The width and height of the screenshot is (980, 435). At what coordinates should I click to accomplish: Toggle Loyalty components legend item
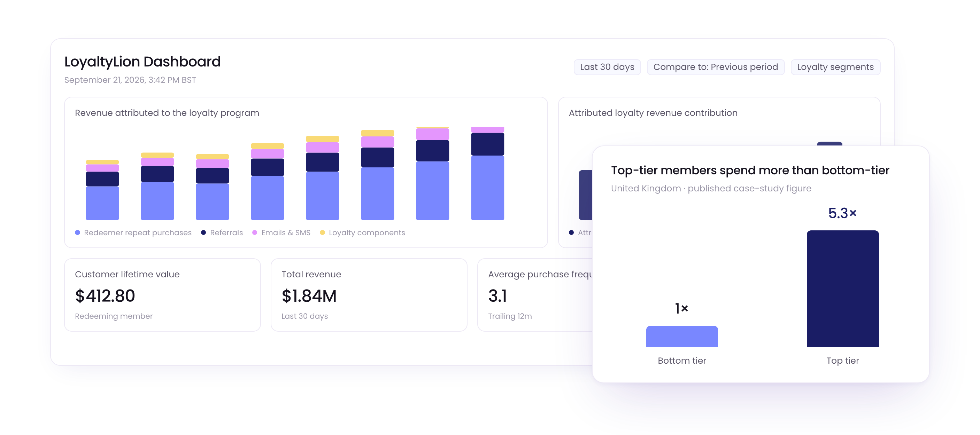(x=362, y=232)
